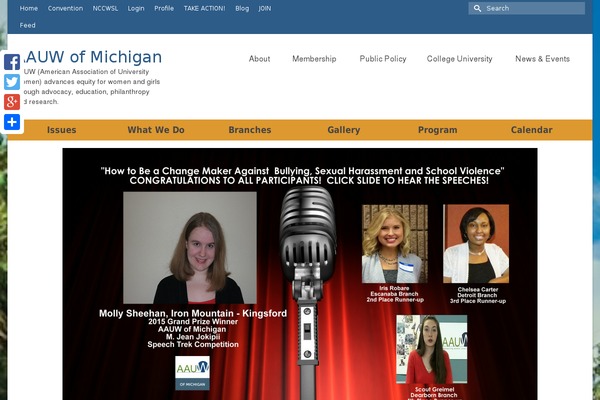Click the search magnifier icon
The image size is (600, 400).
477,8
